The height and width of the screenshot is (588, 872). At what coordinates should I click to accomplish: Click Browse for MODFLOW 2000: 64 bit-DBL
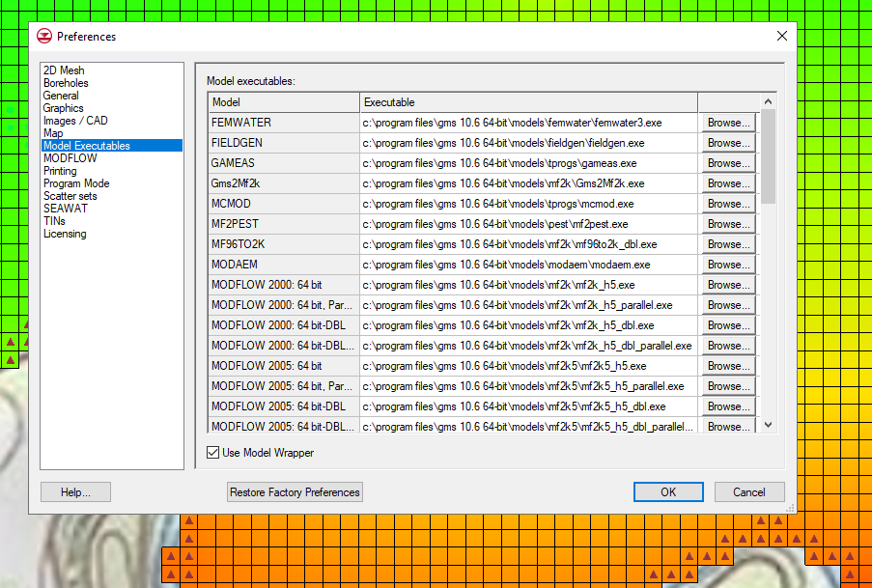(728, 326)
